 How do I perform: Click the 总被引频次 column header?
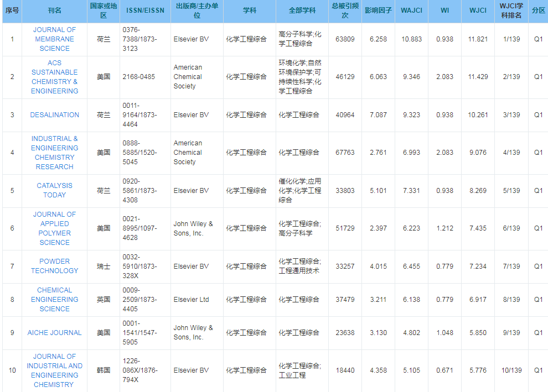point(345,11)
